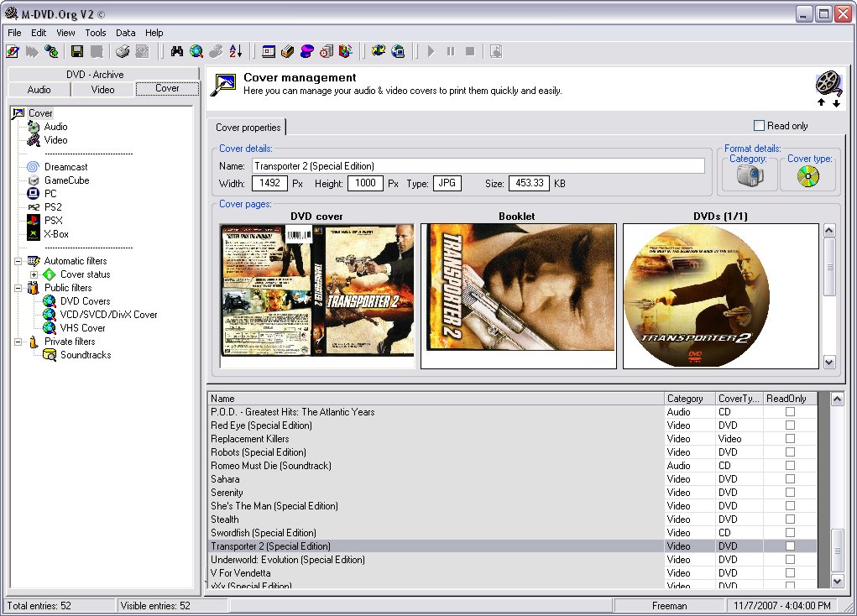Click cover list scrollbar up arrow
Image resolution: width=857 pixels, height=616 pixels.
coord(837,399)
